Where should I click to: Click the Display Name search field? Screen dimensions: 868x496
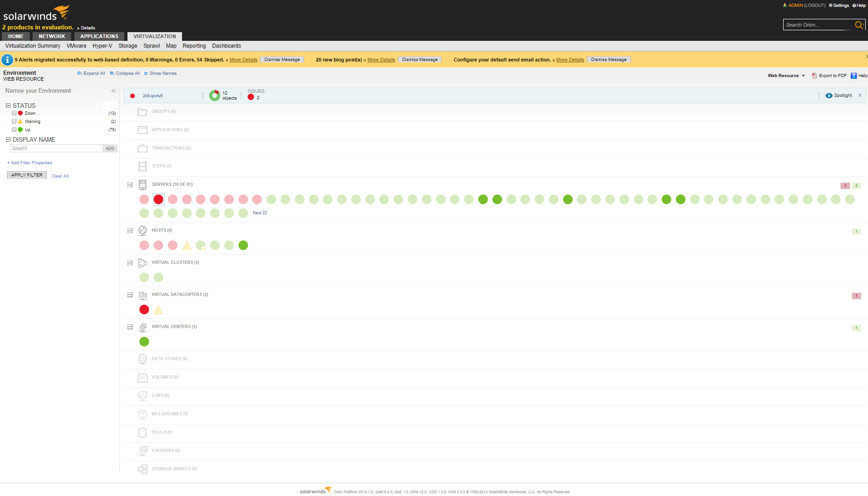click(56, 149)
